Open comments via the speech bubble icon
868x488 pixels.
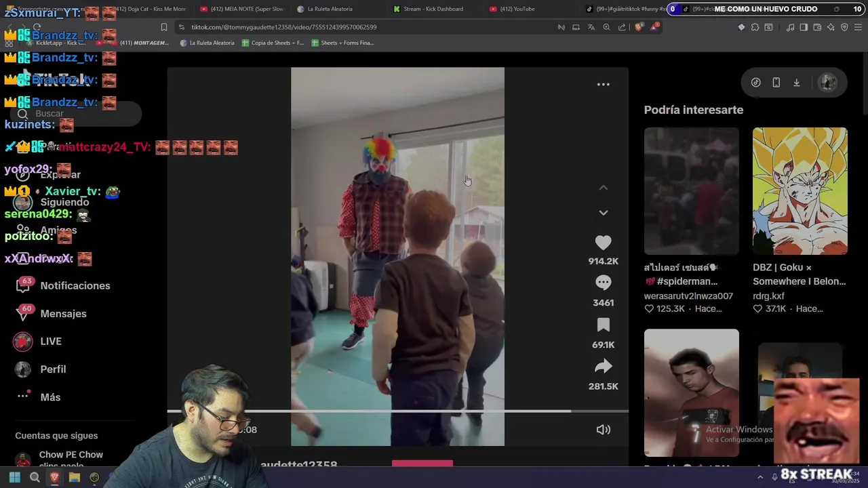coord(603,283)
